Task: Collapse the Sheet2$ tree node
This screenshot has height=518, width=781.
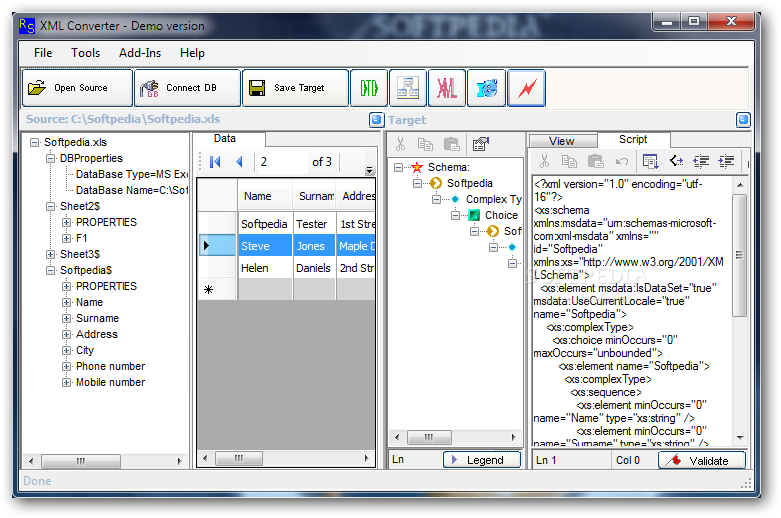Action: click(x=50, y=206)
